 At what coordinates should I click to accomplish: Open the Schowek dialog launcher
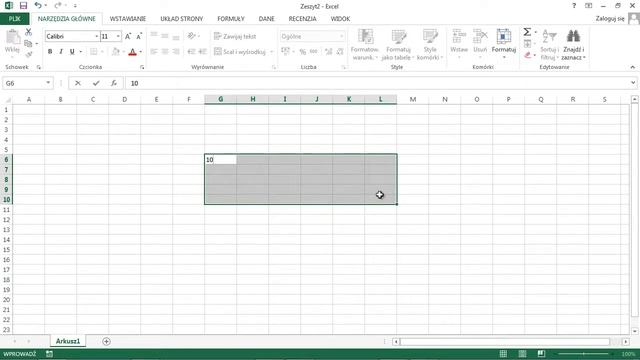(39, 67)
